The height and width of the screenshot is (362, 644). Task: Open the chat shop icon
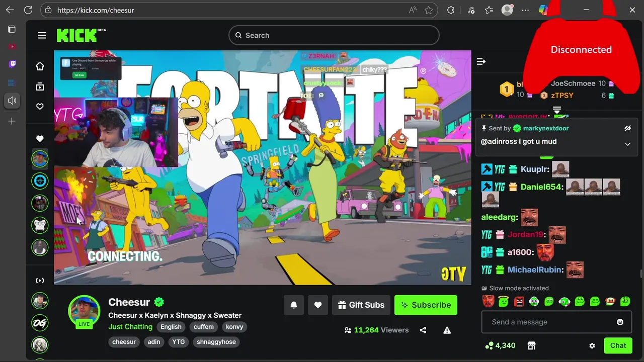[x=531, y=345]
